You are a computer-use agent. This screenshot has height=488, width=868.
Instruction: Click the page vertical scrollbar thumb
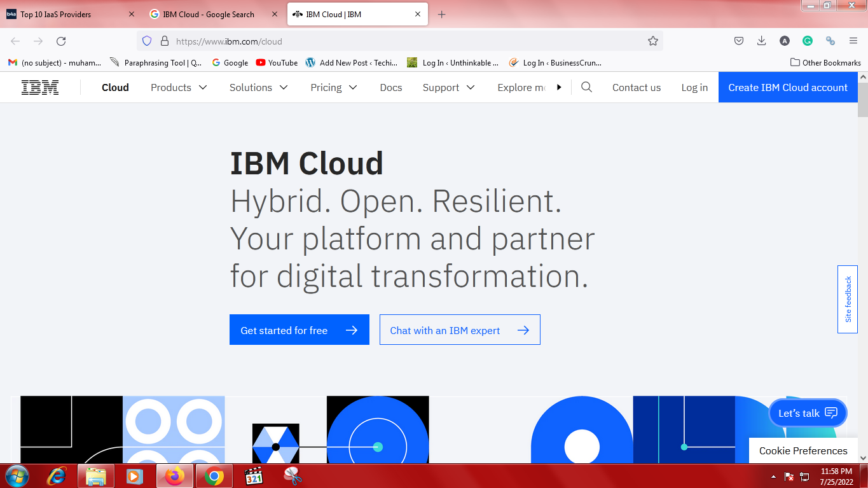coord(863,100)
